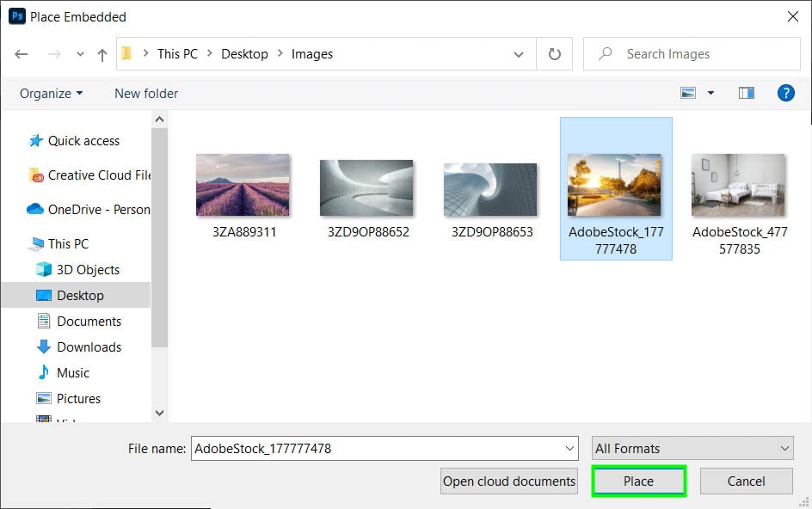Open Pictures in the navigation tree
The width and height of the screenshot is (812, 509).
79,399
